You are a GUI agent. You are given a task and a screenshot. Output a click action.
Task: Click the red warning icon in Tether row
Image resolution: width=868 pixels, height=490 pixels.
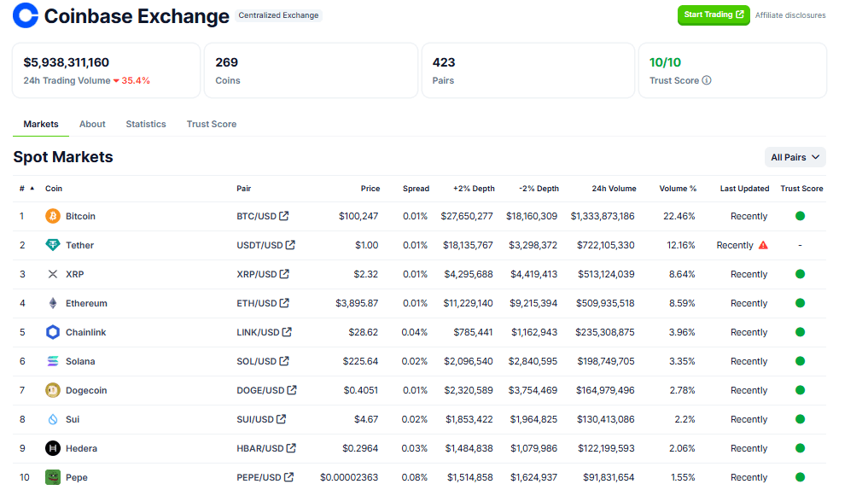pos(763,245)
